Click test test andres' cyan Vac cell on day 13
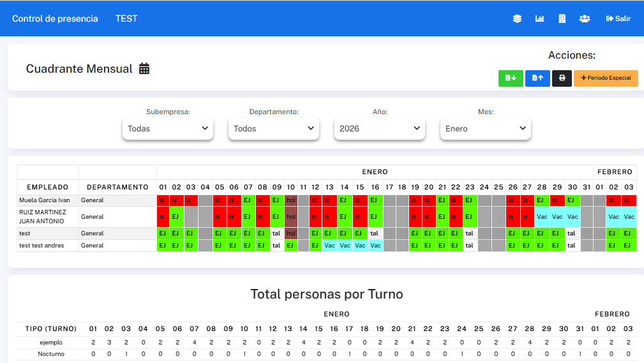Screen dimensions: 644x363 pyautogui.click(x=329, y=246)
